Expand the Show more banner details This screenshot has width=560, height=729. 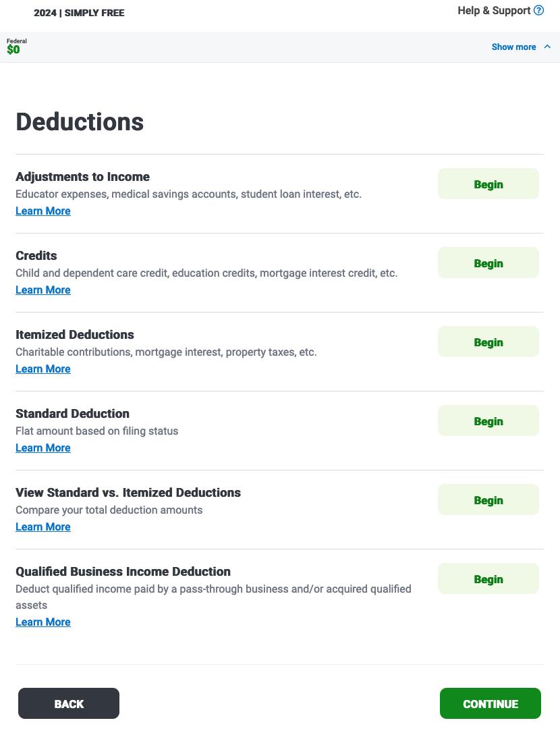[513, 47]
